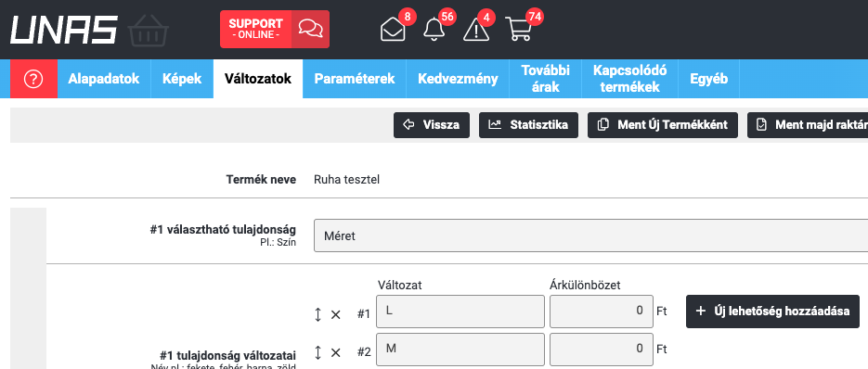Screen dimensions: 868x369
Task: Switch to Egyéb tab
Action: point(708,79)
